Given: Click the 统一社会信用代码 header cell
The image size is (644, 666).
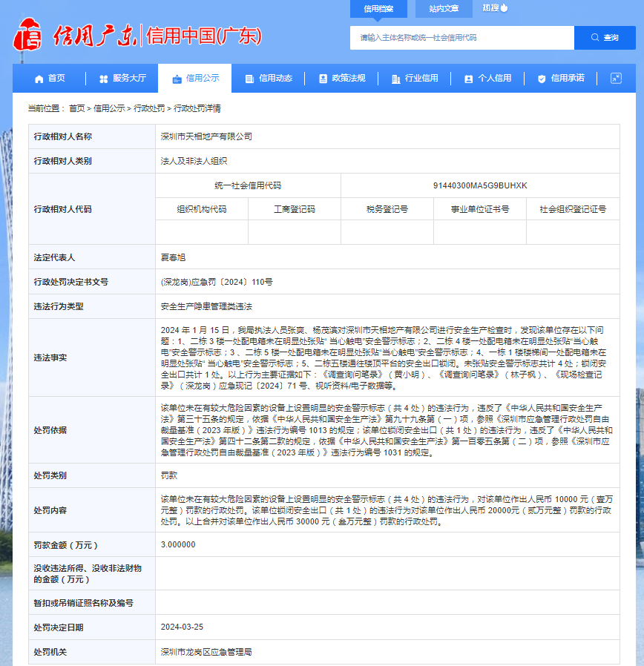Looking at the screenshot, I should click(248, 185).
